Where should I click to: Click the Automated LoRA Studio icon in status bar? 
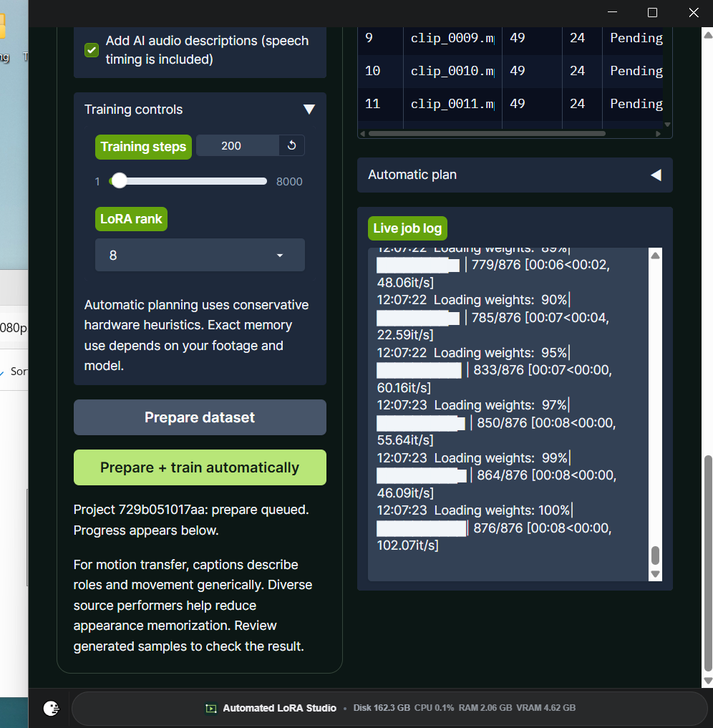point(211,708)
